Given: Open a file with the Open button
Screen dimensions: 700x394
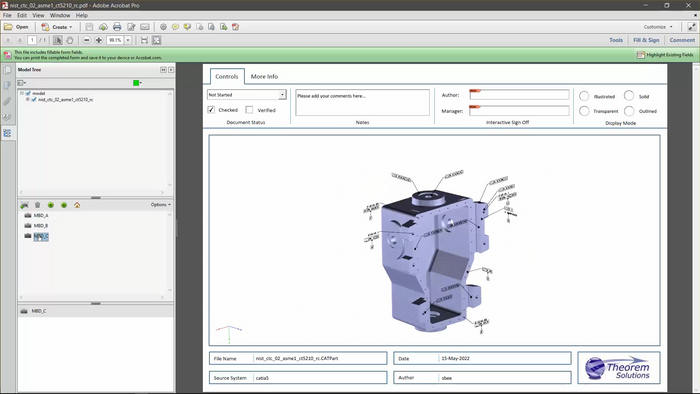Looking at the screenshot, I should [x=16, y=27].
